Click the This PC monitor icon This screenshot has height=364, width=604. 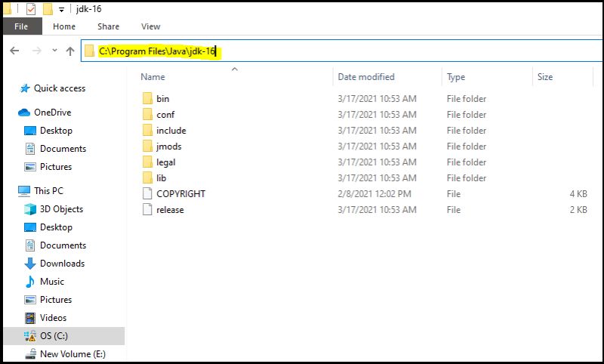pyautogui.click(x=24, y=190)
